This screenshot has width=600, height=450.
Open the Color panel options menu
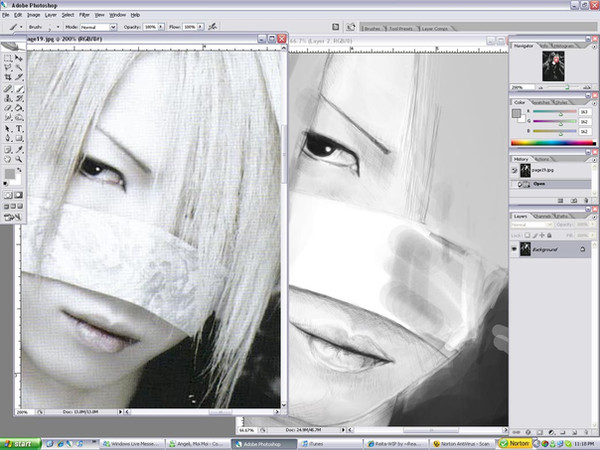pos(594,103)
